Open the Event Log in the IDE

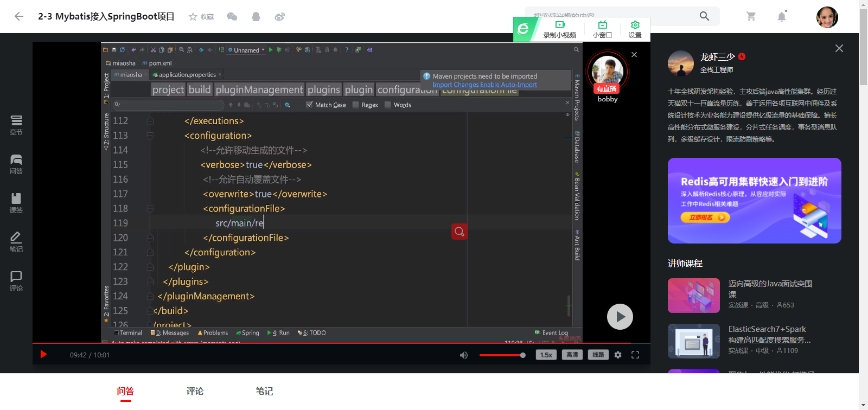coord(551,333)
